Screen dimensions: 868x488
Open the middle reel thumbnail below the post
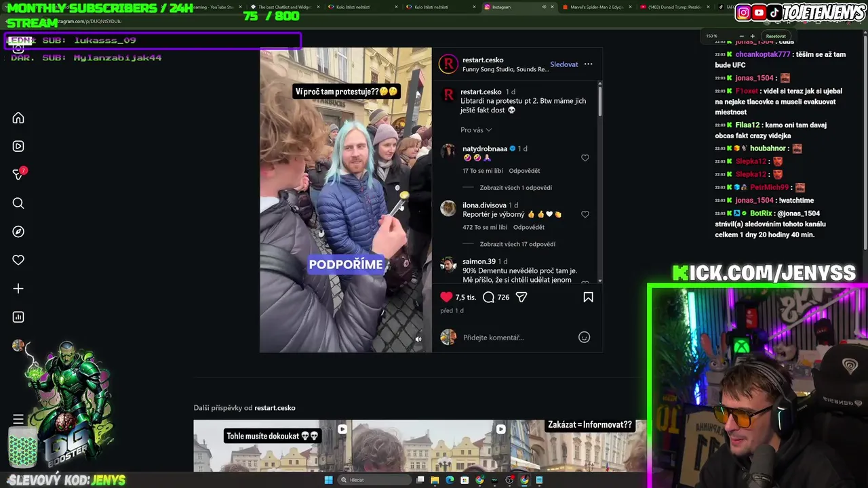pos(431,446)
